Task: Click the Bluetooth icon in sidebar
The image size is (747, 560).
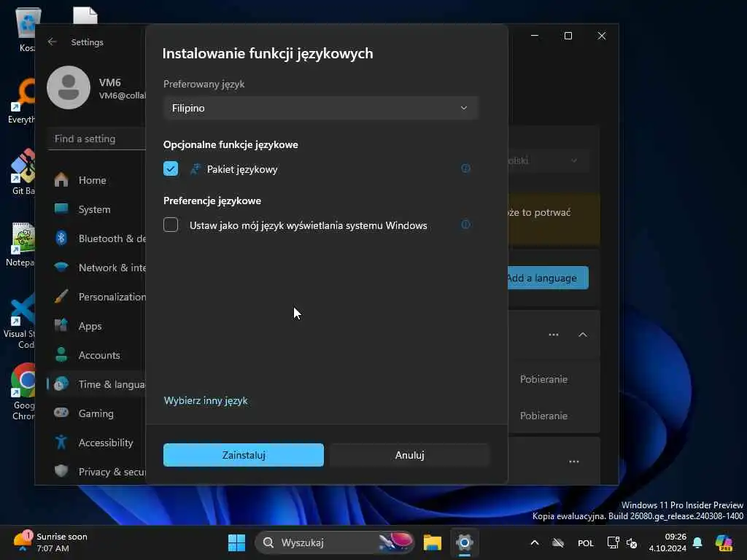Action: [x=61, y=238]
